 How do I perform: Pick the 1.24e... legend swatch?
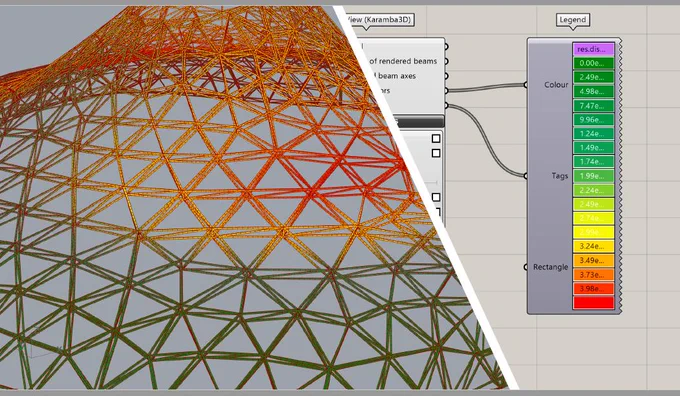click(x=594, y=134)
